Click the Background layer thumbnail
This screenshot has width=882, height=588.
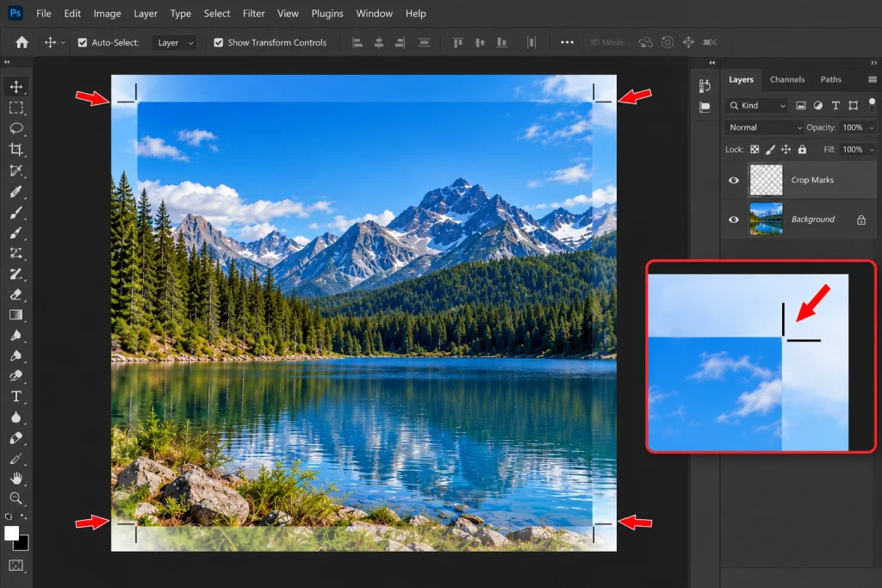click(x=766, y=220)
